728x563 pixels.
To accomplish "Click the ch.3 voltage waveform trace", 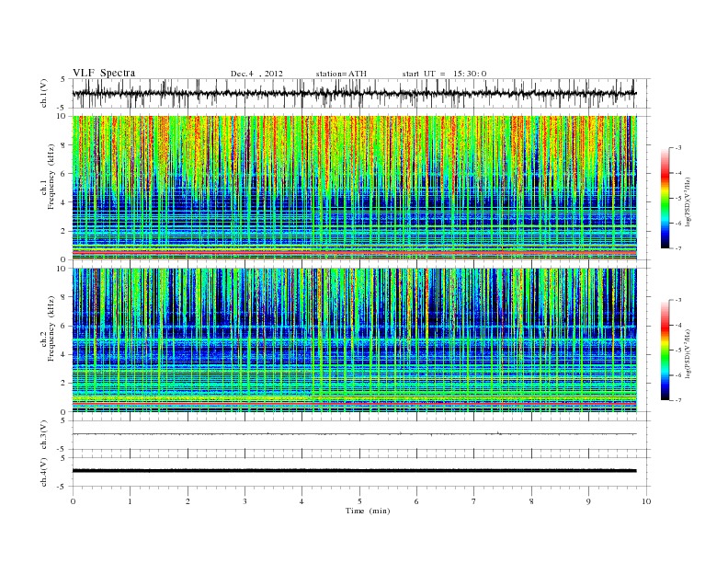I will (x=354, y=434).
